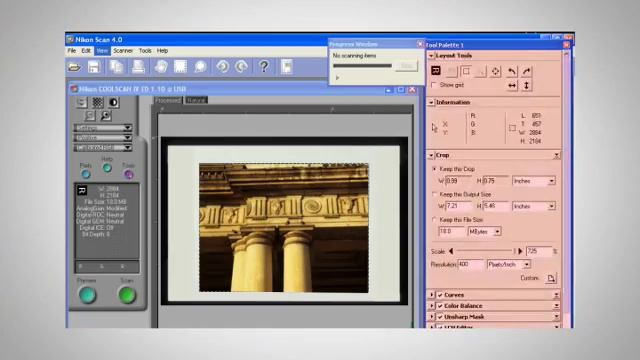Toggle the Unsharp Mask checkmark
The height and width of the screenshot is (360, 640).
click(x=440, y=317)
